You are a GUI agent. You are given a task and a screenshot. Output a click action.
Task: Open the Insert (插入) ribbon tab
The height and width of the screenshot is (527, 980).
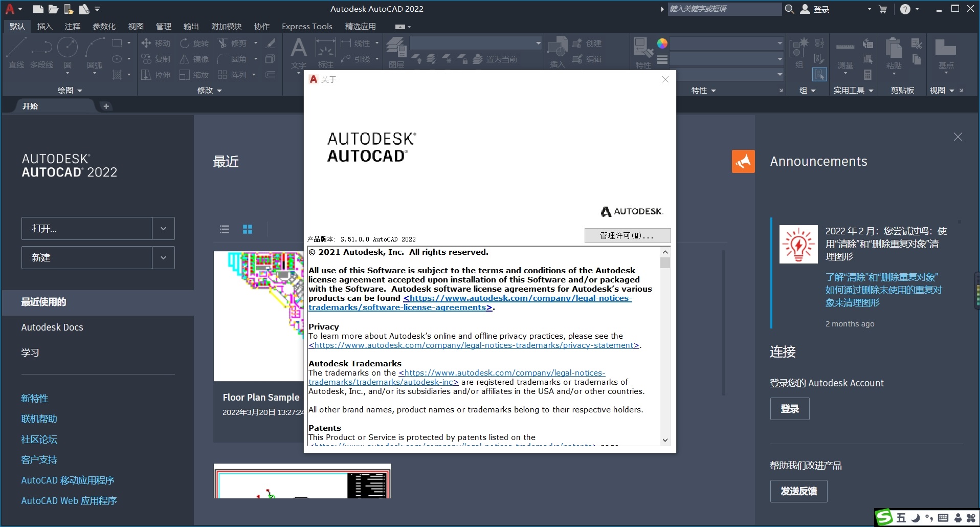click(45, 26)
